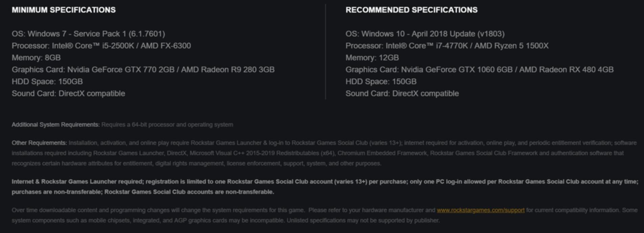Click the Minimum Specifications heading
The image size is (644, 233).
(x=64, y=10)
